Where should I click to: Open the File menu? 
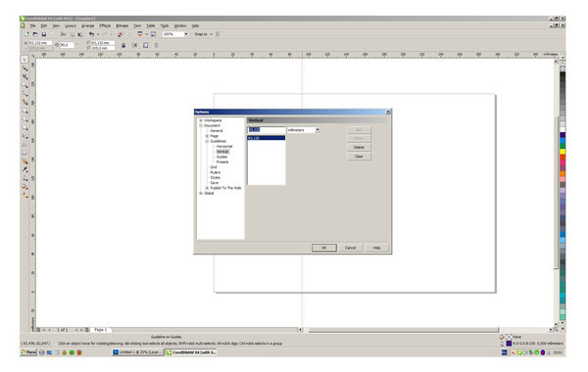pos(32,25)
